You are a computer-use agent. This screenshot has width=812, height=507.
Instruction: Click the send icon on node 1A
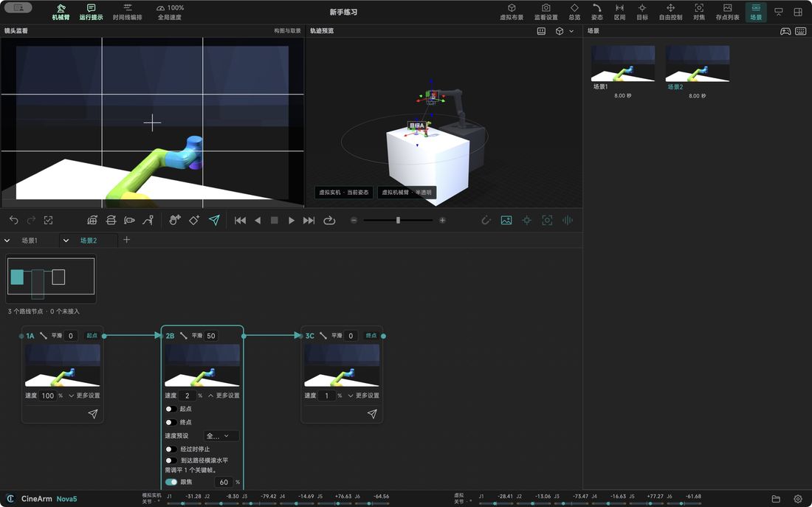[93, 414]
